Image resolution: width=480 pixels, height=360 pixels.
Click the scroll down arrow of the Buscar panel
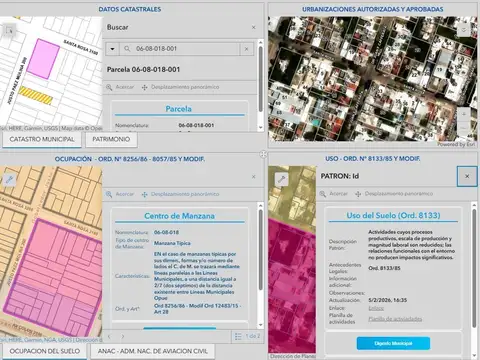click(261, 128)
